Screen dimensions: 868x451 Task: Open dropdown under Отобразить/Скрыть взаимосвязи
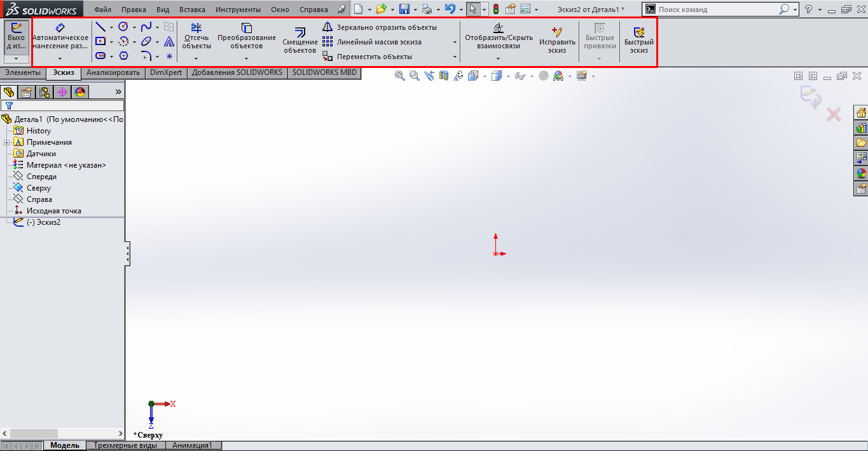pyautogui.click(x=499, y=58)
